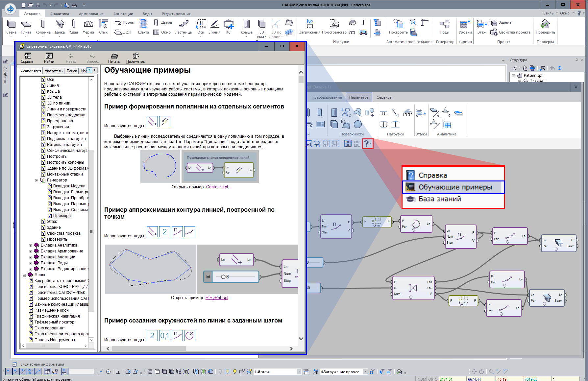Click Найти in help toolbar
This screenshot has height=381, width=588.
(x=49, y=58)
